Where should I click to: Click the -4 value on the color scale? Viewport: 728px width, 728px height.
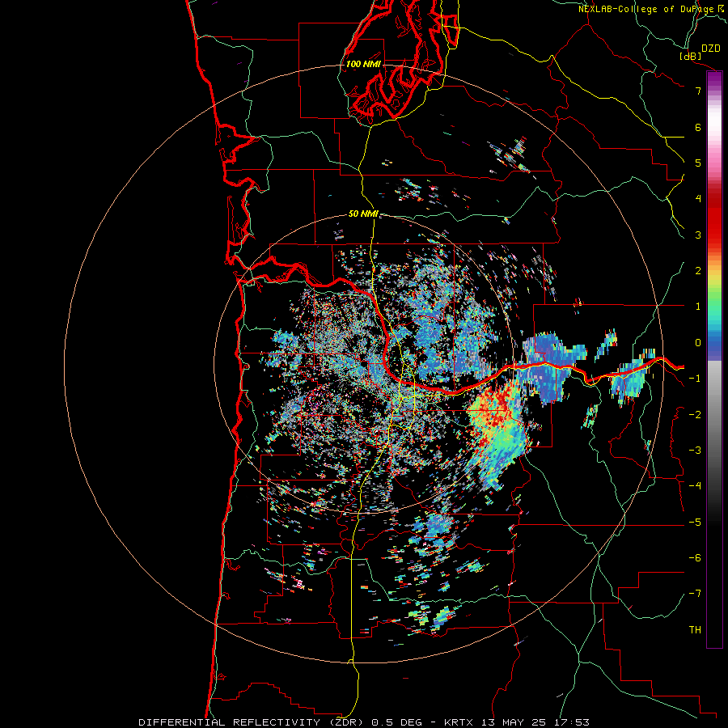[x=695, y=486]
